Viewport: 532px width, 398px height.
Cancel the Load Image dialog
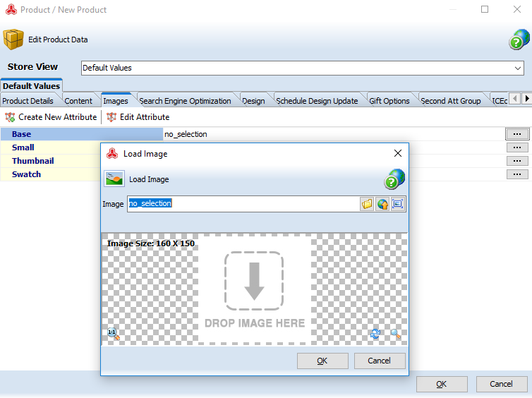[x=380, y=361]
